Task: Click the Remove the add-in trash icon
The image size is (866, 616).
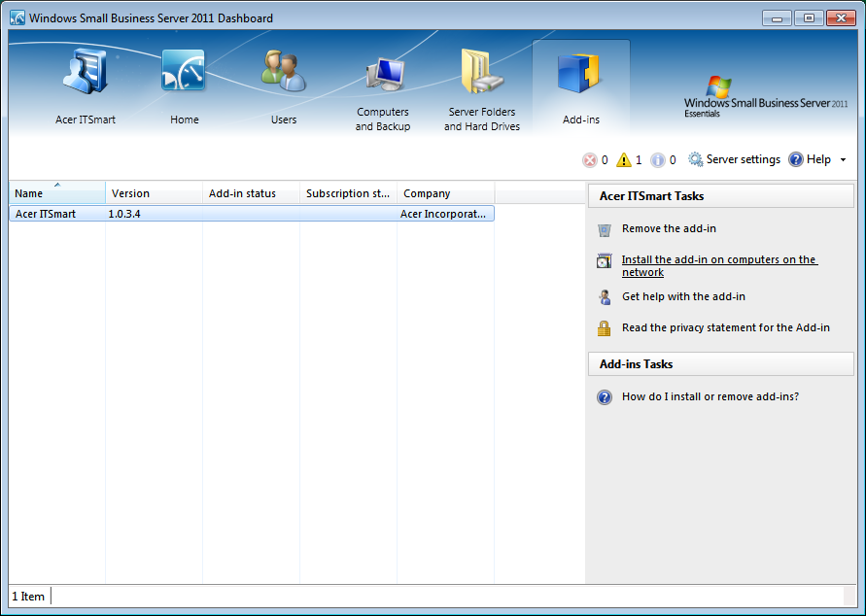Action: coord(605,229)
